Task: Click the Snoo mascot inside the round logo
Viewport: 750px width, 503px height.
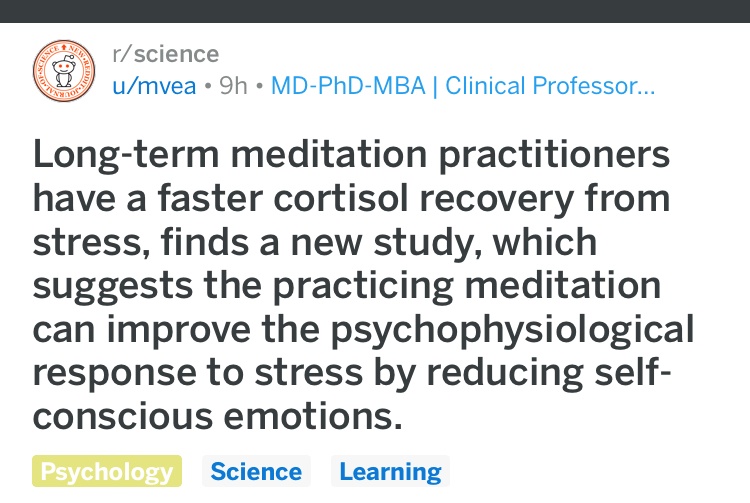Action: pyautogui.click(x=64, y=71)
